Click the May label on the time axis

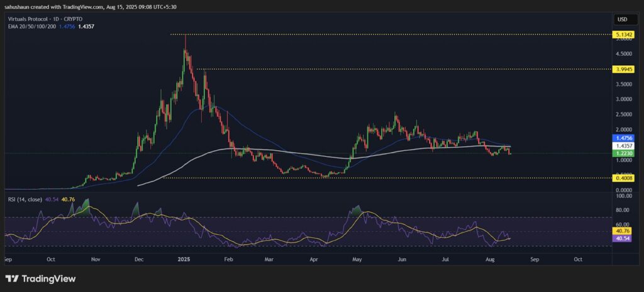(x=358, y=258)
